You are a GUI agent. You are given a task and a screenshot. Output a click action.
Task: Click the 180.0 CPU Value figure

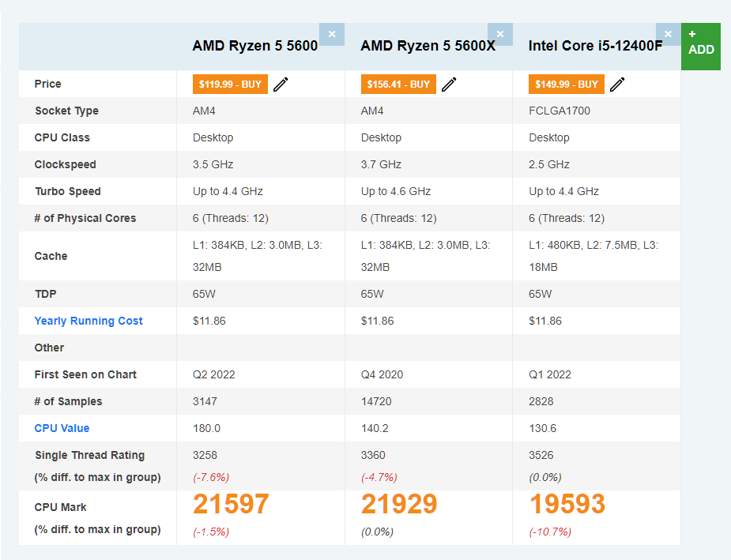point(206,428)
